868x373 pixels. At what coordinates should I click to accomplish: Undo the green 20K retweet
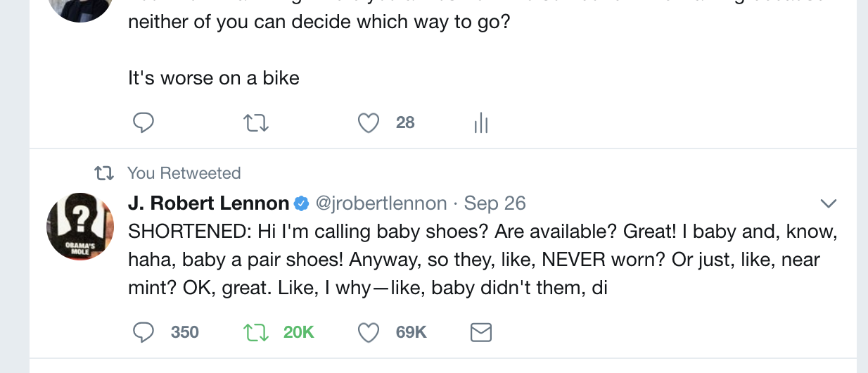[x=256, y=332]
